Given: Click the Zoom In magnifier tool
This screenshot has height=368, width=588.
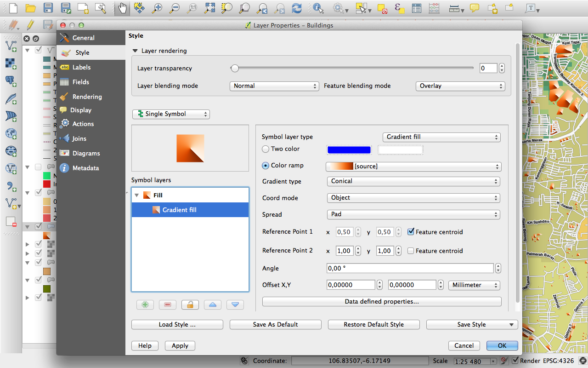Looking at the screenshot, I should coord(157,8).
